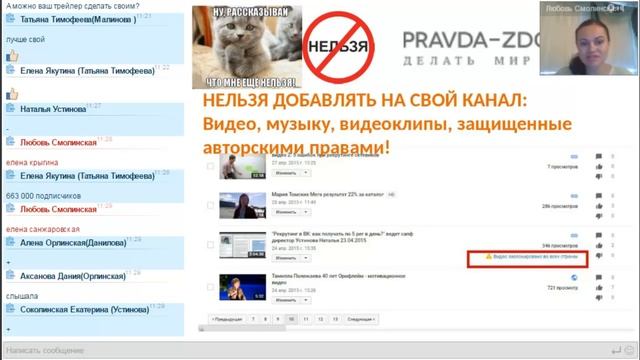Open thumbnail of Рекрутинг в ВК video
The height and width of the screenshot is (360, 640).
click(x=242, y=245)
